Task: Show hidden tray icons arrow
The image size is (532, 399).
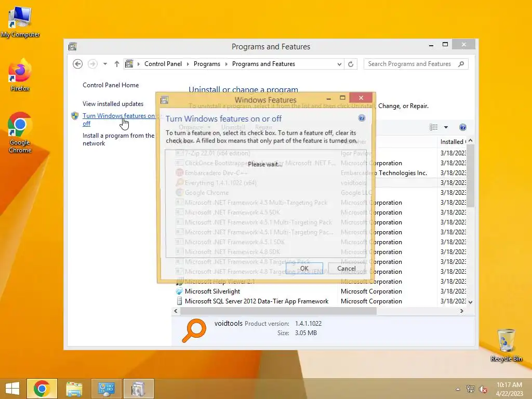Action: [x=458, y=389]
